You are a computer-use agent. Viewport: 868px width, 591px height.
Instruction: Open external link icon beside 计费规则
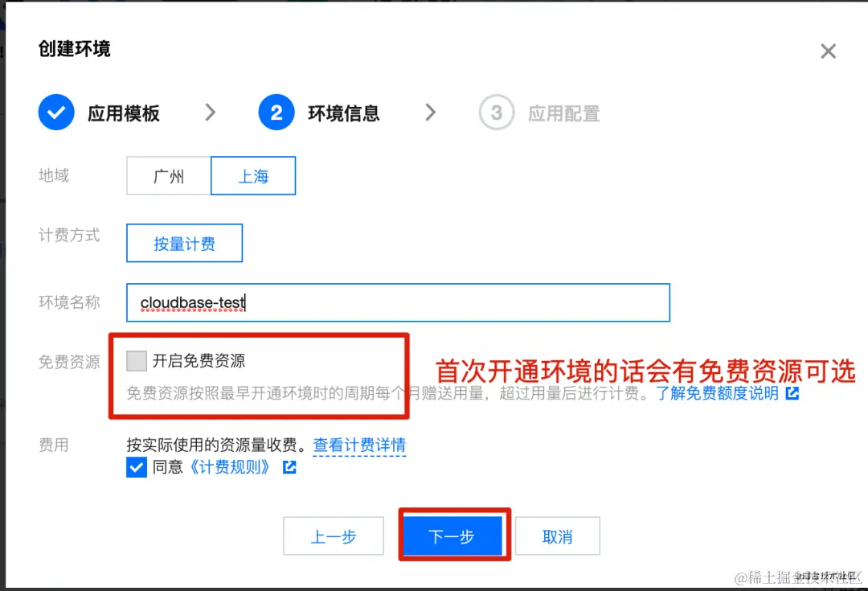tap(289, 467)
